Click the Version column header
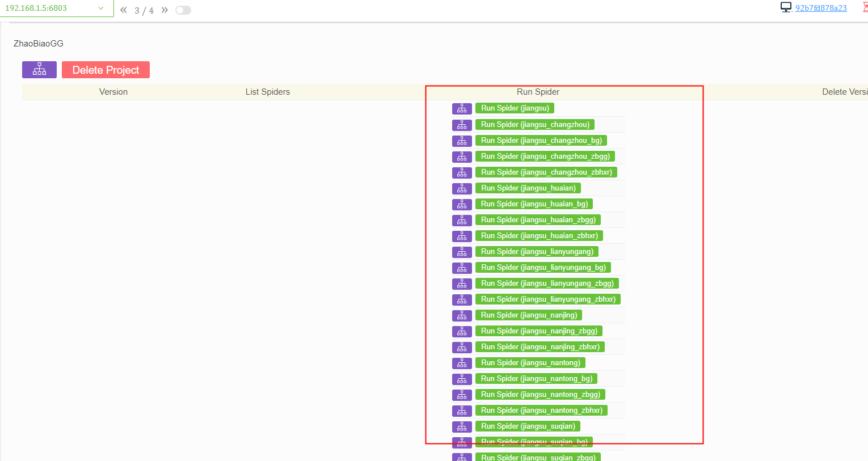Viewport: 868px width, 461px height. (x=113, y=92)
